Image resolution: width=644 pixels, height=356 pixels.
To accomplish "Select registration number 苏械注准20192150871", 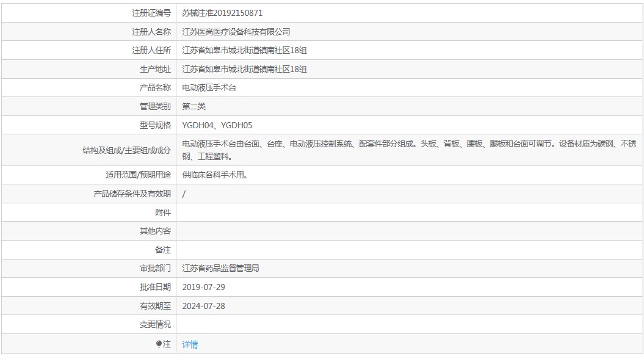I will click(x=222, y=13).
